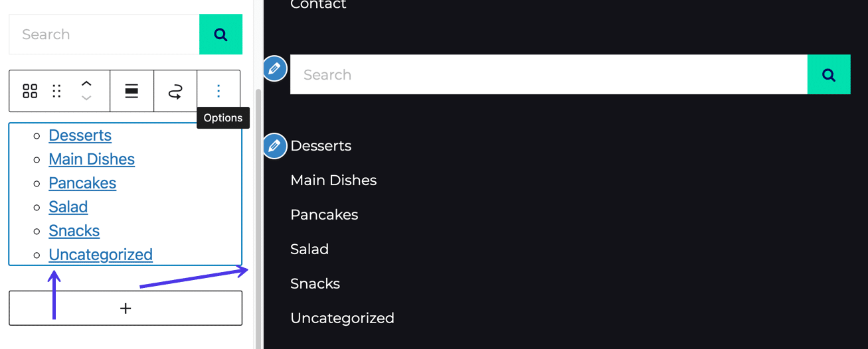Screen dimensions: 868x349
Task: Select Snacks in the dark preview menu
Action: [315, 284]
